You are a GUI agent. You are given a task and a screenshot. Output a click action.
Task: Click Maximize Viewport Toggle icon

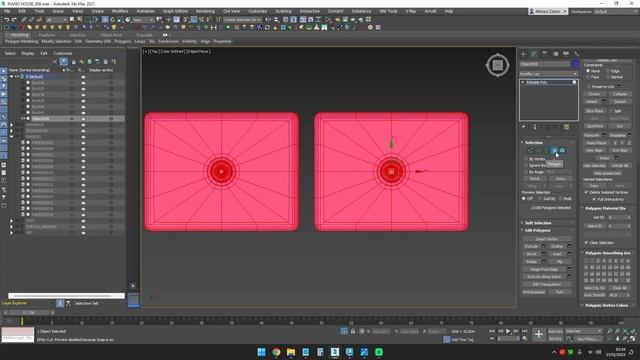pos(633,339)
